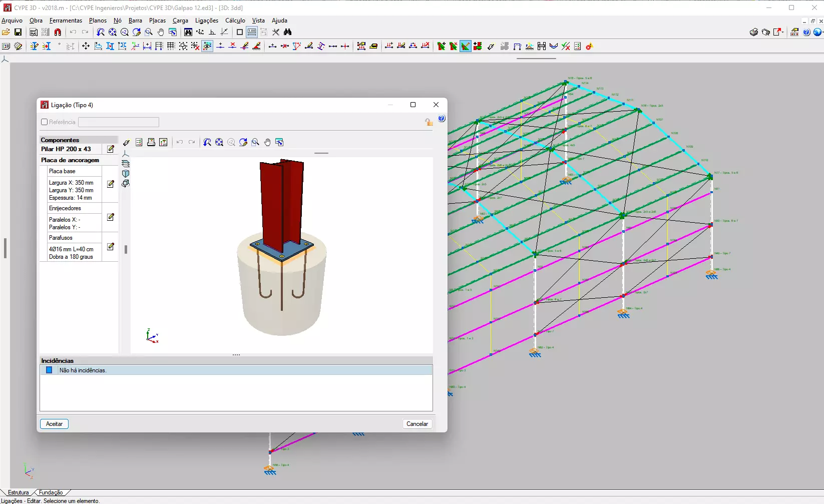Edit the Pilar HP 200 x 43 component

111,149
